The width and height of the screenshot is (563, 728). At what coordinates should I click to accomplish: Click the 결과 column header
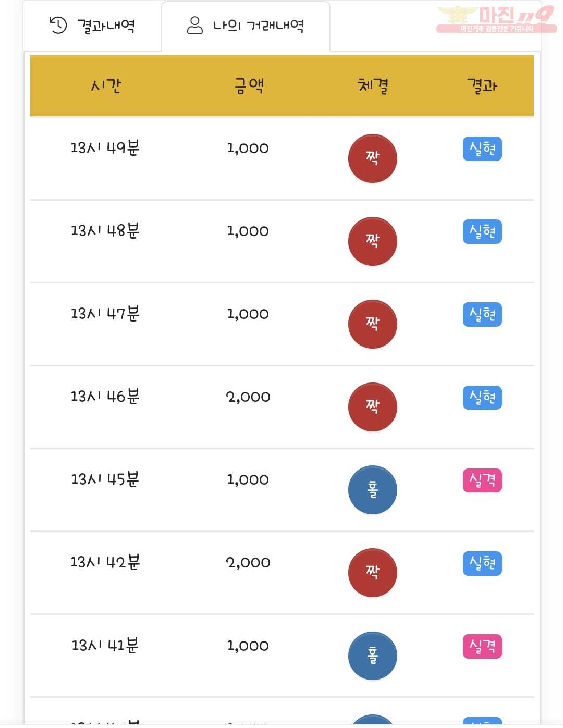[482, 85]
